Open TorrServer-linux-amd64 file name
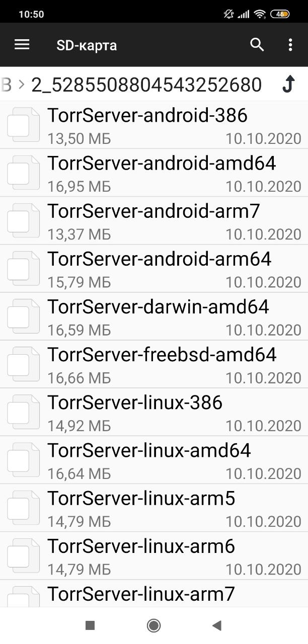Screen dimensions: 308x644 [x=149, y=450]
